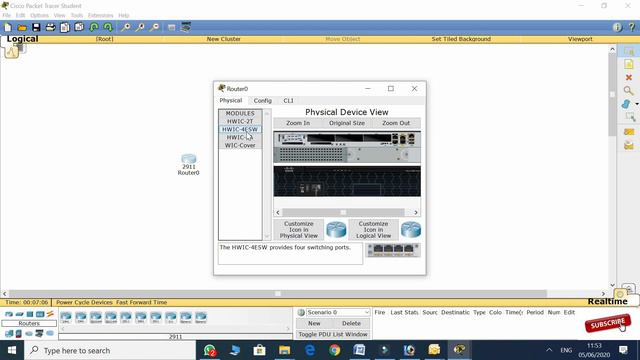Click the help question mark icon
Image resolution: width=640 pixels, height=360 pixels.
click(632, 27)
